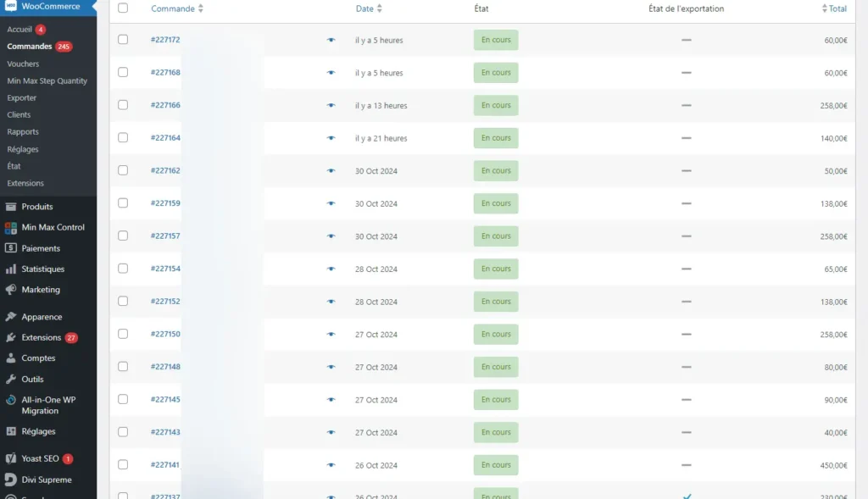Tick the select-all checkbox in table header
Screen dimensions: 868x499
click(x=123, y=8)
